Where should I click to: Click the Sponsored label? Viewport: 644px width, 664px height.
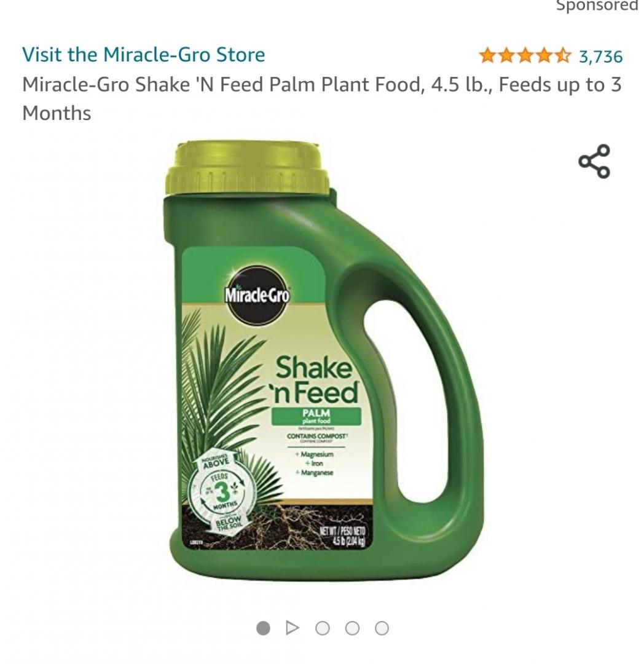[x=597, y=6]
